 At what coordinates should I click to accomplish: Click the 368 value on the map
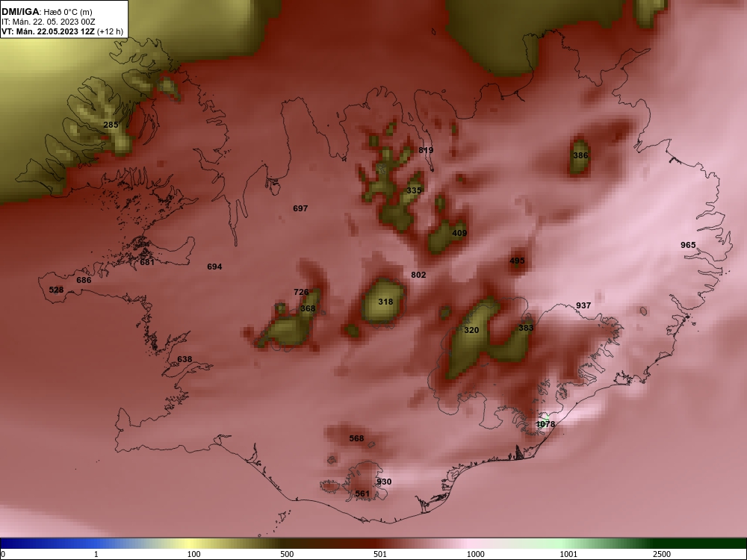point(308,308)
